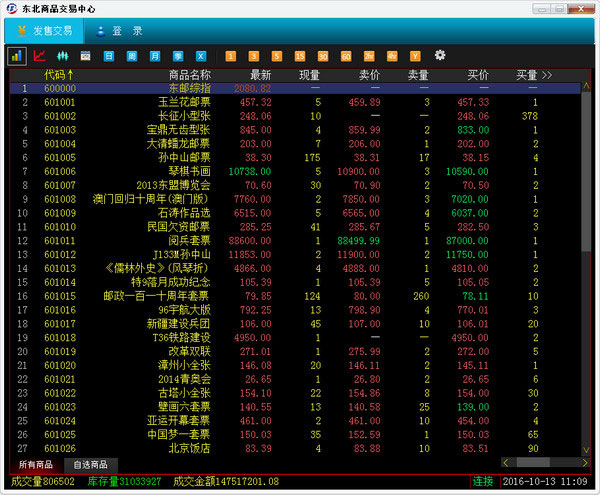Choose the 5-minute orange interval icon
Image resolution: width=600 pixels, height=495 pixels.
point(277,56)
